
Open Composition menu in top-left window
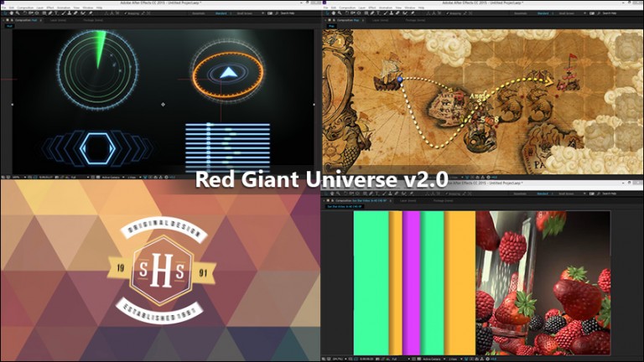(x=25, y=8)
